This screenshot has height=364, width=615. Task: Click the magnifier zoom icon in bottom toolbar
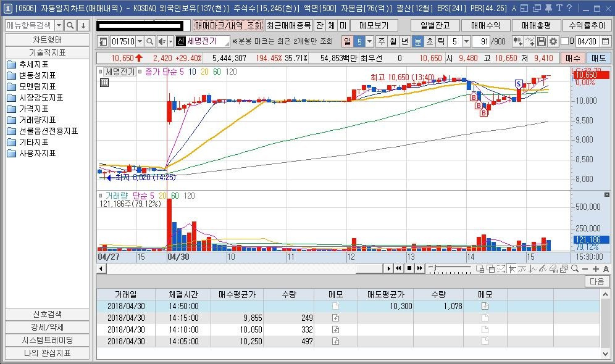click(575, 268)
